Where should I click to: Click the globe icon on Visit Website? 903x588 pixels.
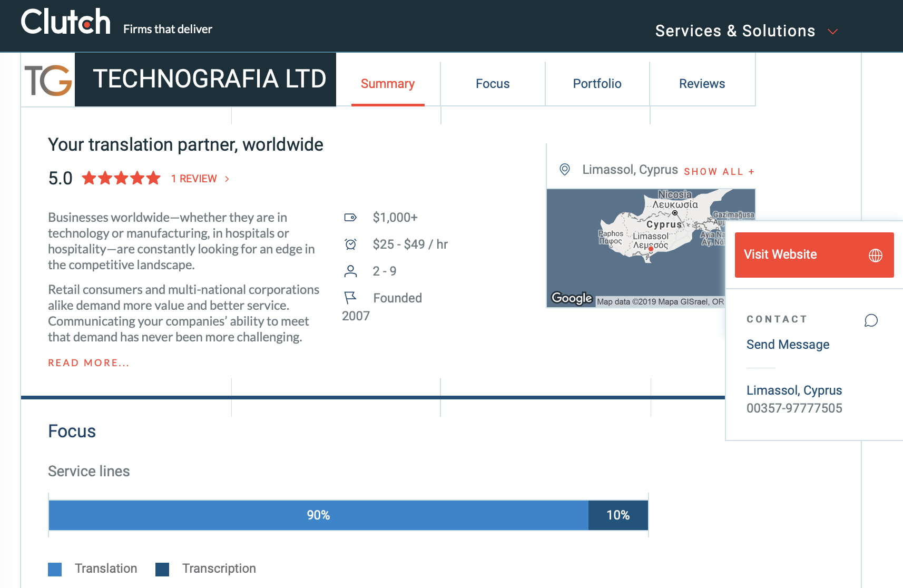coord(875,255)
